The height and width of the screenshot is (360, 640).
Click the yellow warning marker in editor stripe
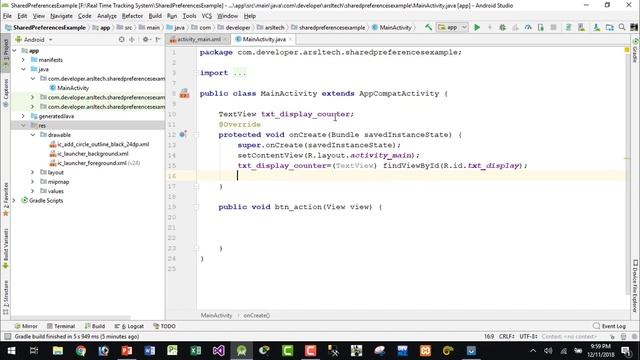[x=627, y=50]
